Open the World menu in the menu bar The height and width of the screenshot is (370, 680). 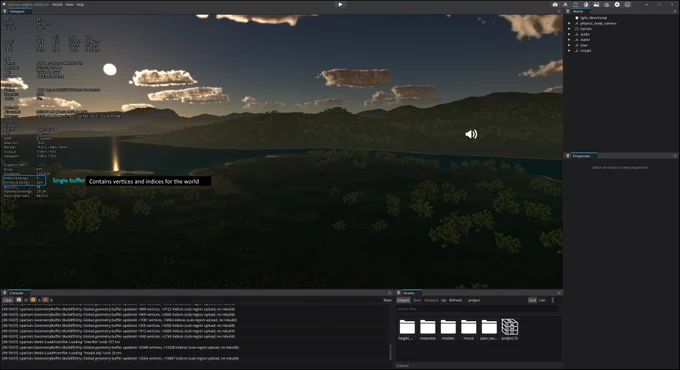[57, 4]
